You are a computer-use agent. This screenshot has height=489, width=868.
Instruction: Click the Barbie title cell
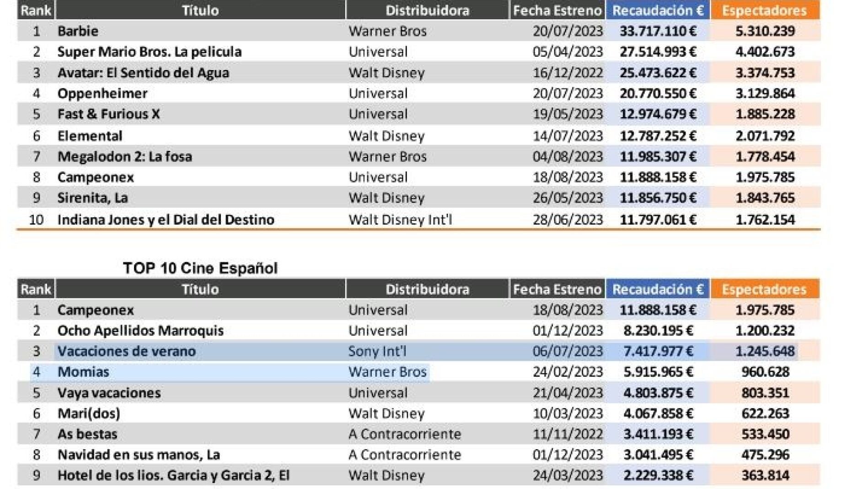(78, 31)
